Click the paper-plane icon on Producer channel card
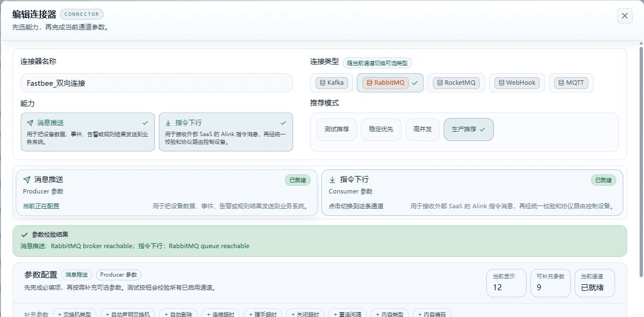 [27, 180]
